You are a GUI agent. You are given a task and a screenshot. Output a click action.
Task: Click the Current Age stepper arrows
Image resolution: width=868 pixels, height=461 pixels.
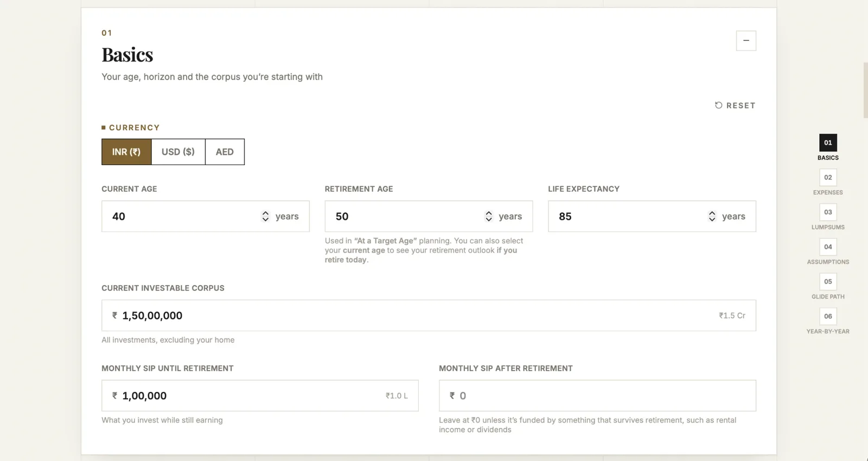tap(265, 216)
